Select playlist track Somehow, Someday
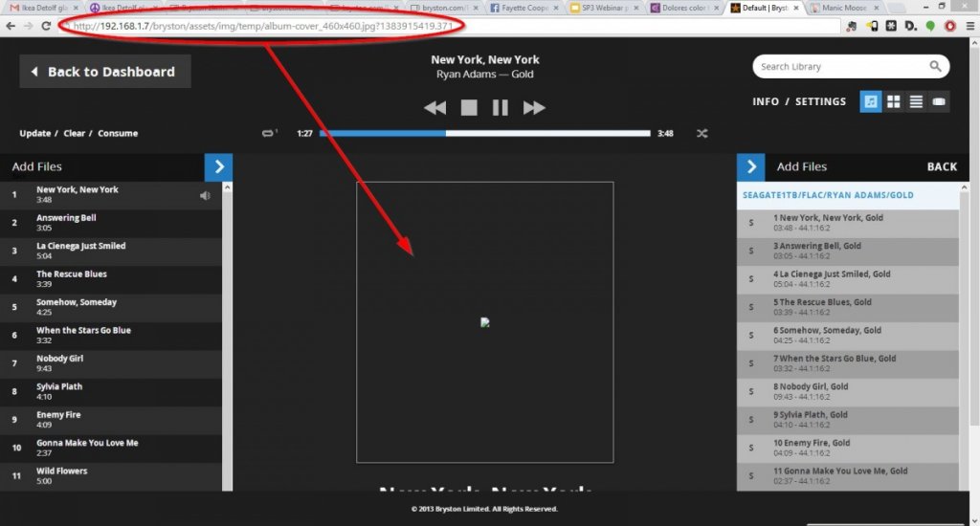The height and width of the screenshot is (526, 980). [111, 307]
